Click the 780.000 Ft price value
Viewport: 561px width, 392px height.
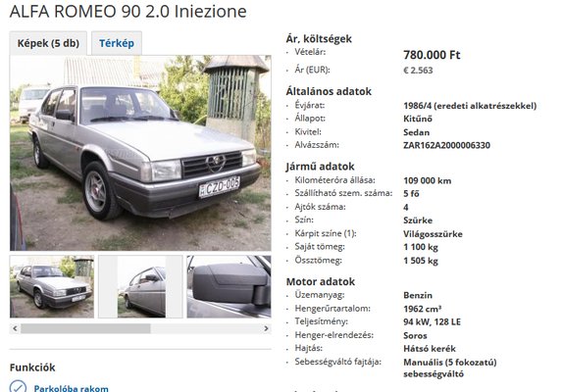[x=432, y=55]
